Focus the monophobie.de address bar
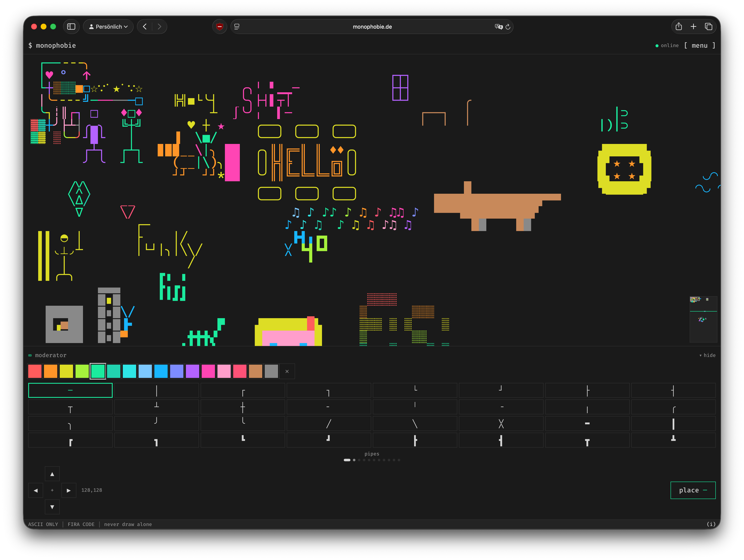Screen dimensions: 744x560 pos(372,27)
